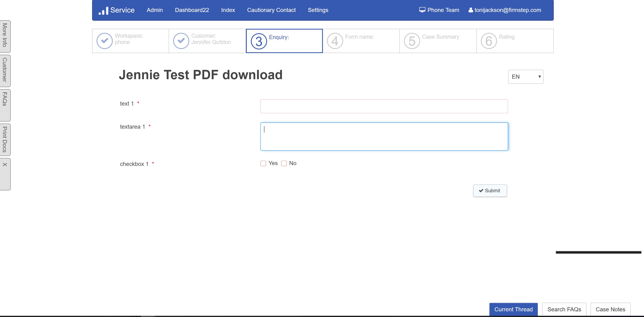
Task: Click the Jennie Test PDF download heading
Action: (201, 75)
